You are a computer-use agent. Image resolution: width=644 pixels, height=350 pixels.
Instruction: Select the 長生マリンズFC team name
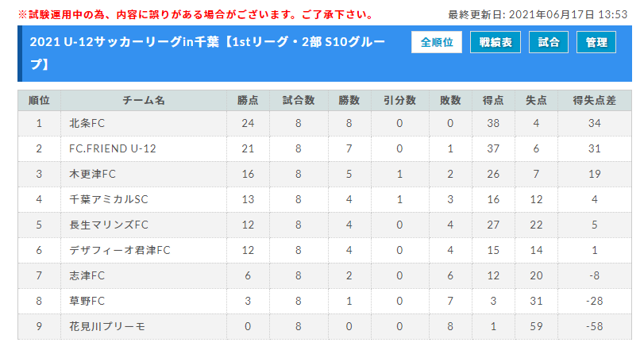click(x=109, y=225)
